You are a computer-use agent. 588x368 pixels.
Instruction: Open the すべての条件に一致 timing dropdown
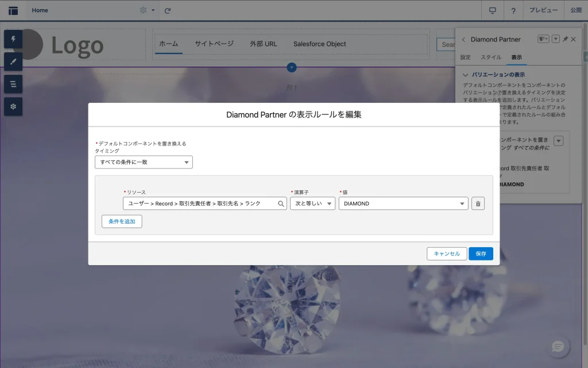click(x=144, y=162)
